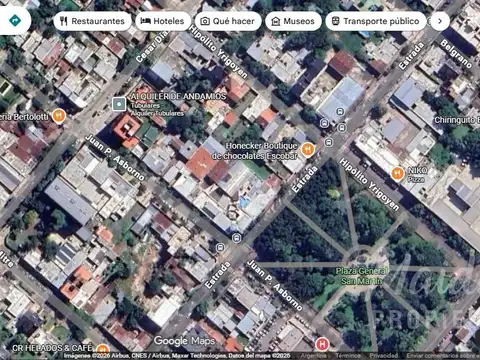The width and height of the screenshot is (480, 360).
Task: Open the Chiringuito place label
Action: pos(457,120)
